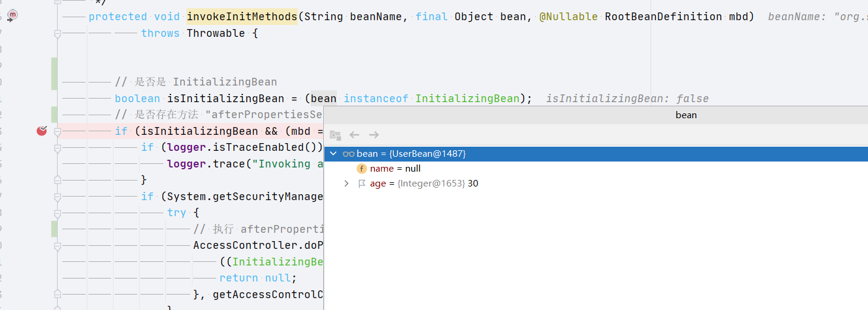868x310 pixels.
Task: Click the InitializingBean class after instanceof
Action: [x=468, y=98]
